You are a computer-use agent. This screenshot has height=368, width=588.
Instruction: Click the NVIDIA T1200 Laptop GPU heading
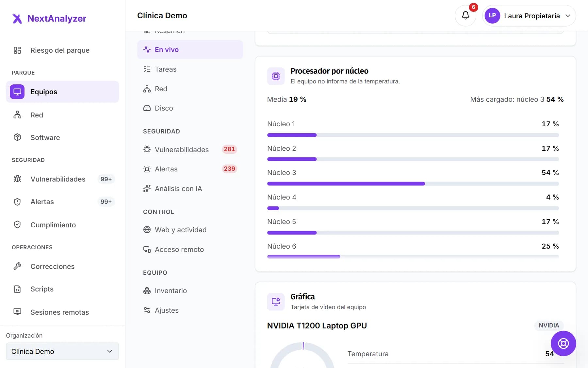pyautogui.click(x=317, y=326)
